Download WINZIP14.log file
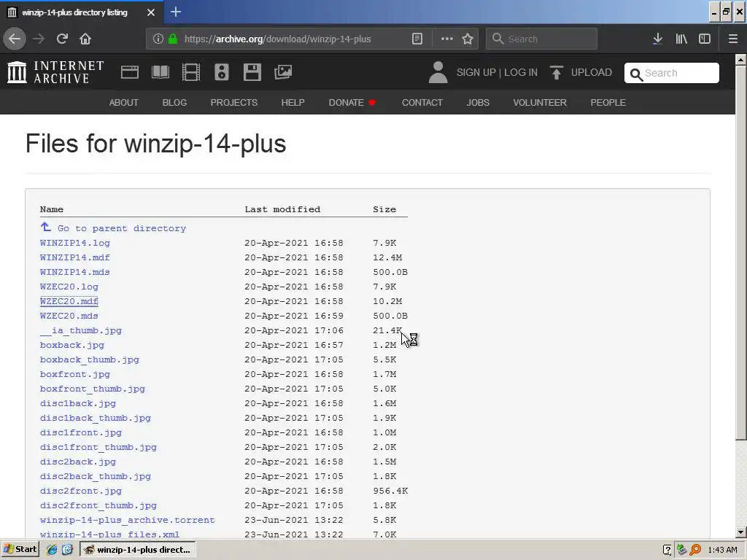The height and width of the screenshot is (560, 747). pos(75,243)
